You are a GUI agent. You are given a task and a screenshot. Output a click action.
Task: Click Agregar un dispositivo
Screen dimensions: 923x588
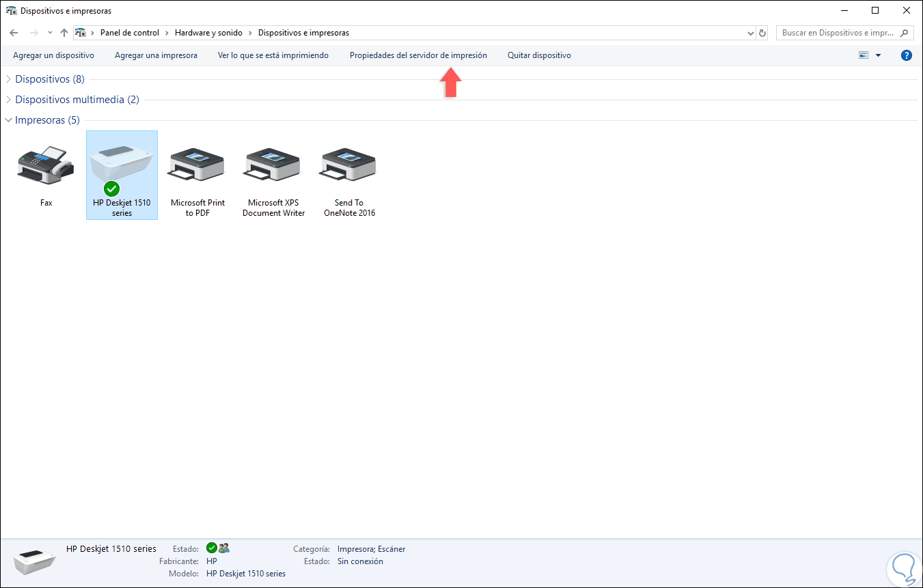(x=54, y=55)
